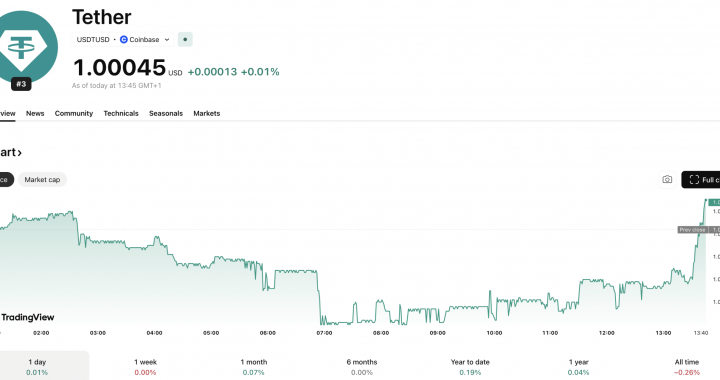
Task: Select the Price chart pill
Action: [x=6, y=179]
